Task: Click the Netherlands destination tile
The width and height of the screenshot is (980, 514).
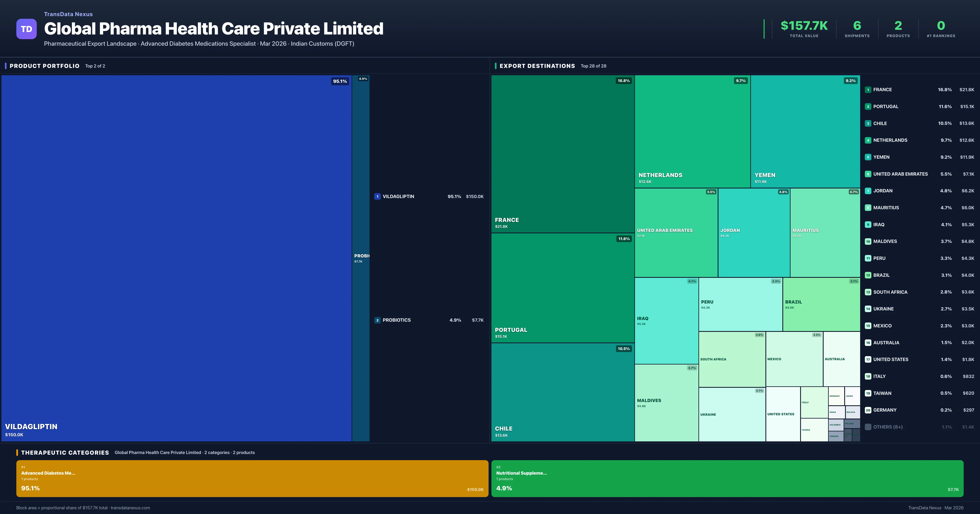Action: point(692,131)
